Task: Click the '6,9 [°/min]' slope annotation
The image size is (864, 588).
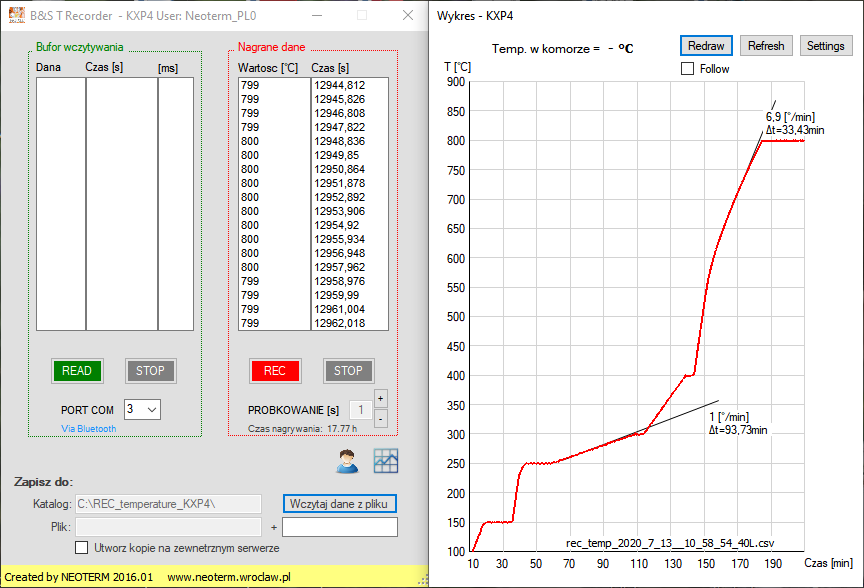Action: (x=790, y=117)
